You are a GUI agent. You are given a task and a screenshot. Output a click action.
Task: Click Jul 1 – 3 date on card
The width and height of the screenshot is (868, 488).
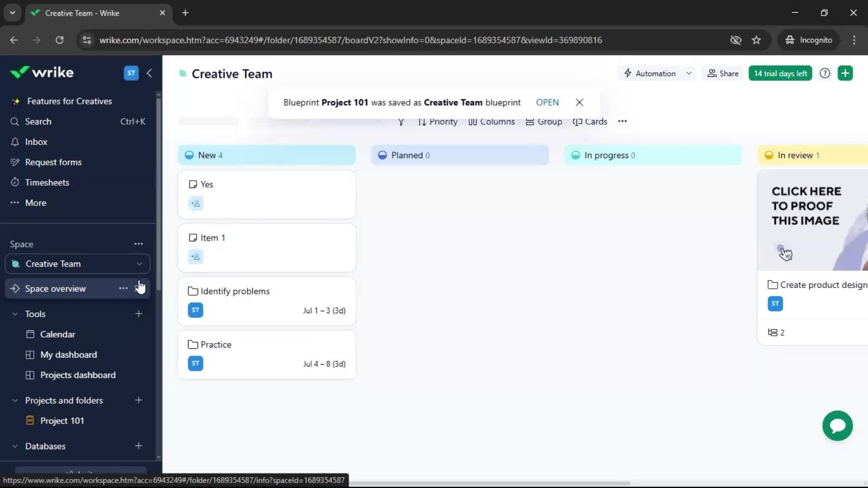324,310
